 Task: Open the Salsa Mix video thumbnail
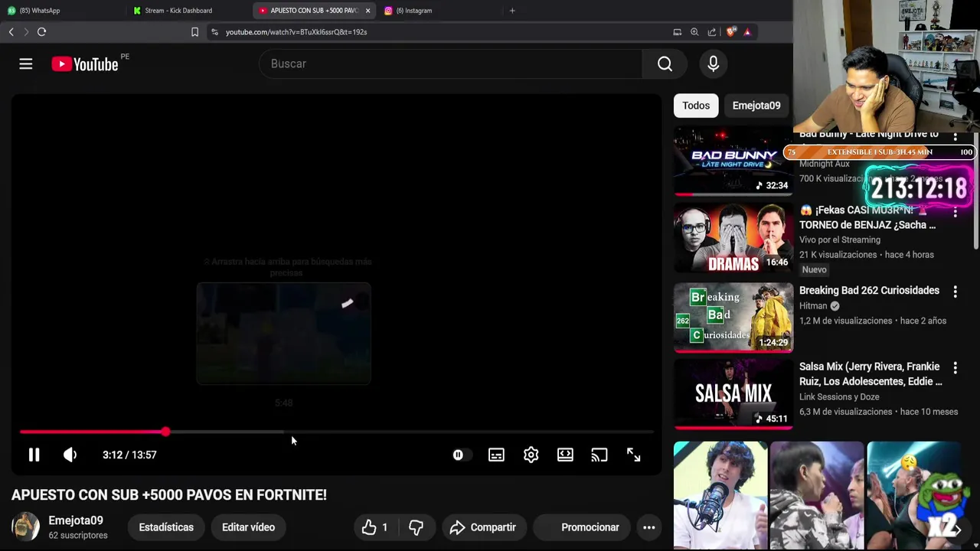pyautogui.click(x=733, y=393)
